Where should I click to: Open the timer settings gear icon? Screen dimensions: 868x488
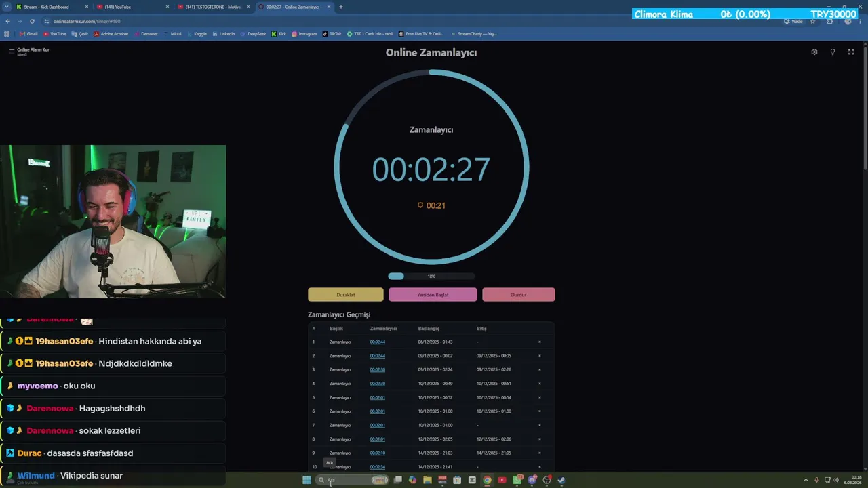point(814,52)
